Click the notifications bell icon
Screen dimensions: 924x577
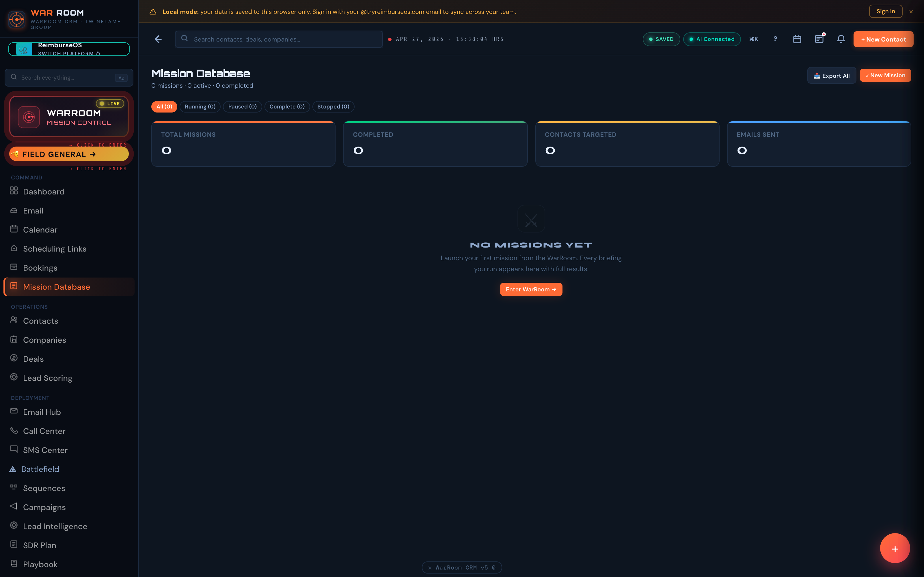click(x=841, y=39)
